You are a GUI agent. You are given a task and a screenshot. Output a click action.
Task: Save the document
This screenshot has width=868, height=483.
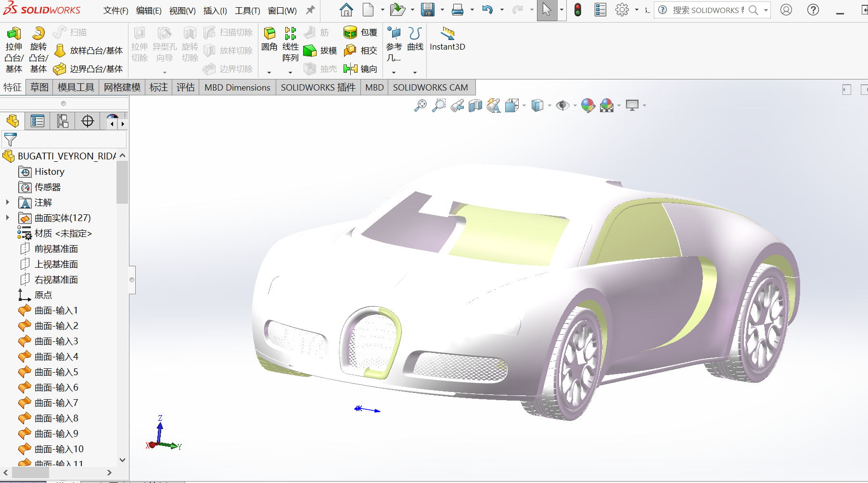point(427,10)
